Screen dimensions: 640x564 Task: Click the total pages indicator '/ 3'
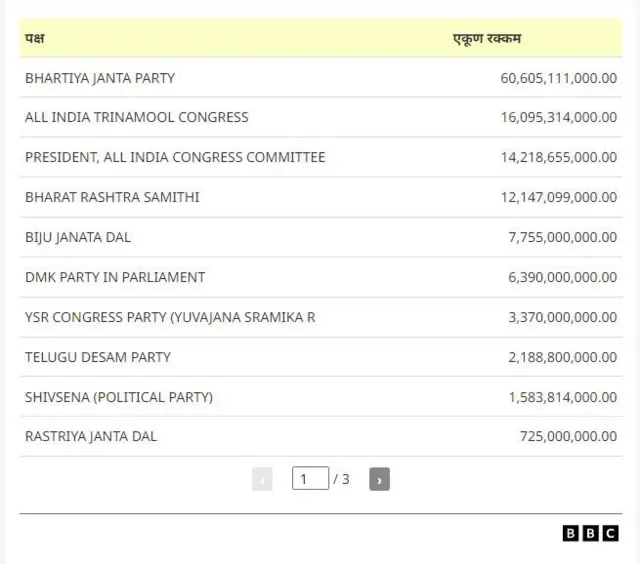(341, 479)
